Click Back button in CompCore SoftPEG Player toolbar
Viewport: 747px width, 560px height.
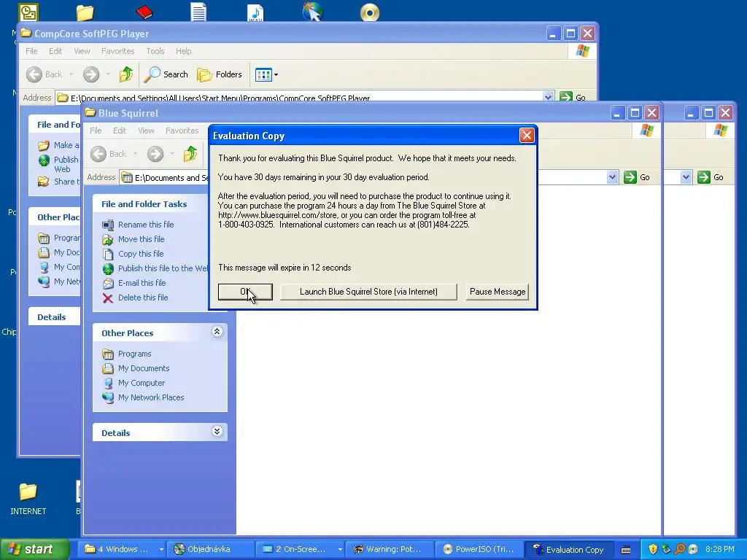pyautogui.click(x=44, y=74)
